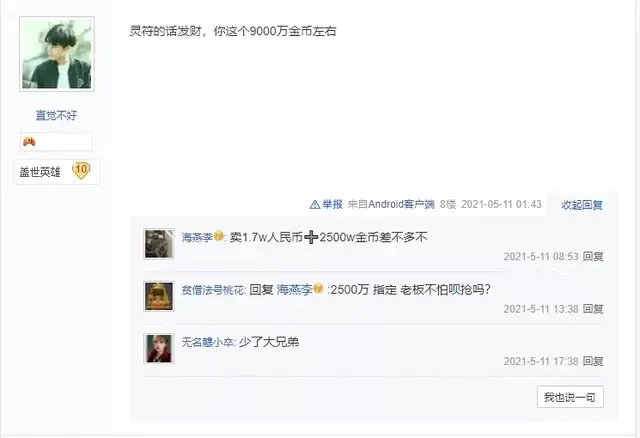Image resolution: width=640 pixels, height=438 pixels.
Task: Open 海燕李 username in first comment
Action: [x=197, y=237]
